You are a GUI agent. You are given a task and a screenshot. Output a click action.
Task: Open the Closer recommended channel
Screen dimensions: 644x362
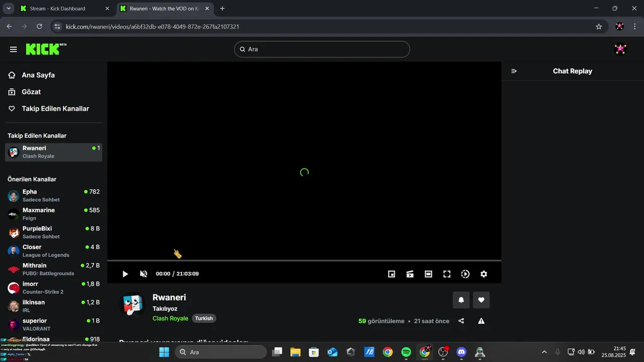[54, 251]
